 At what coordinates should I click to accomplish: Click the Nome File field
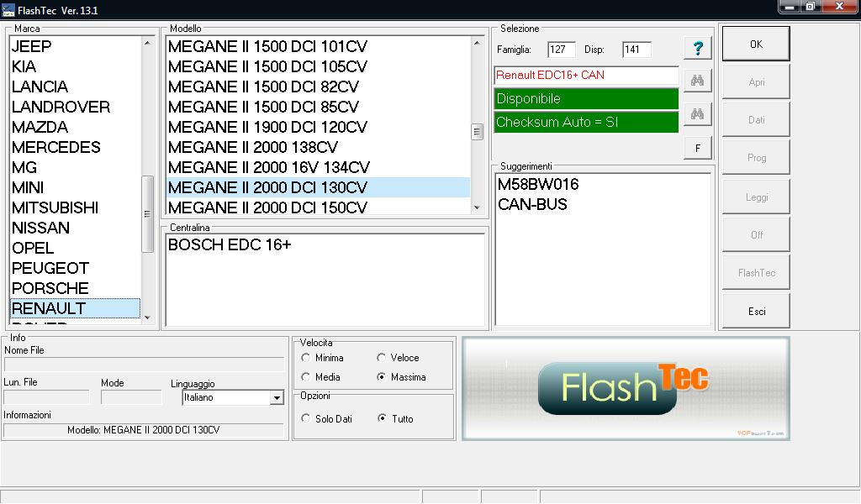tap(145, 365)
